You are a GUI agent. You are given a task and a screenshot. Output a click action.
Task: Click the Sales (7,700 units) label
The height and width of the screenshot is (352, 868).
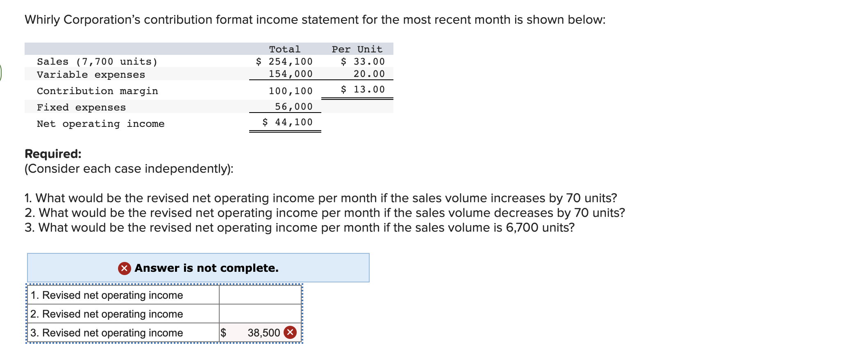(x=97, y=61)
